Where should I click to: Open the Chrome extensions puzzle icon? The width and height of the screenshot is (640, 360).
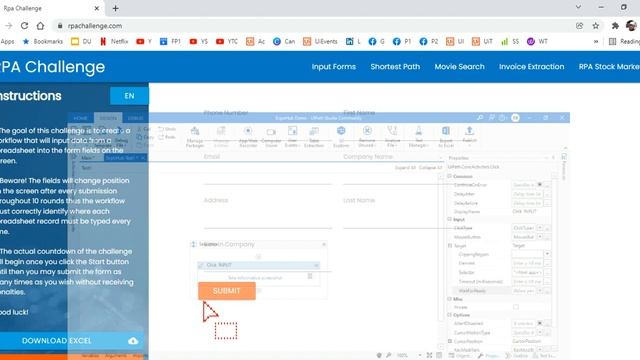tap(615, 26)
